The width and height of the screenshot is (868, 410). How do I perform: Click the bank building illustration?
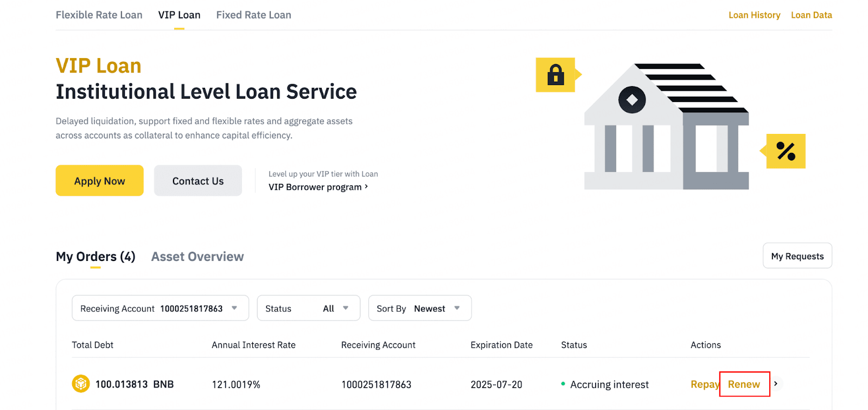[x=666, y=128]
